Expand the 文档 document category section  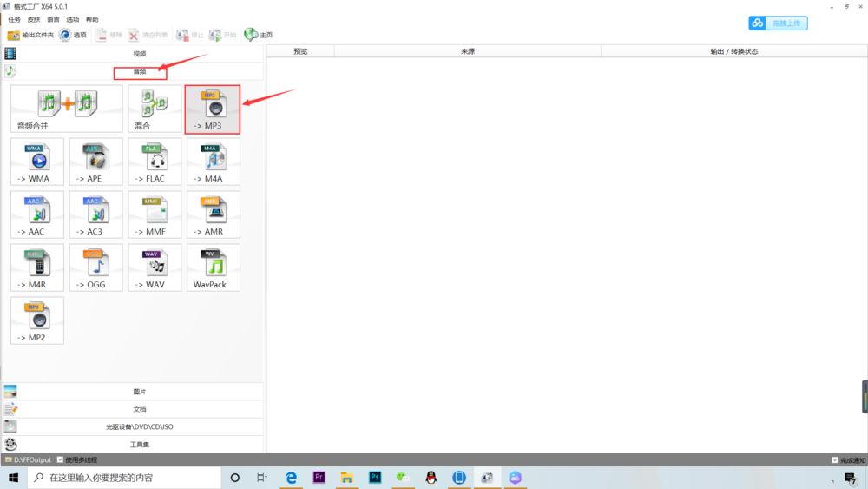(x=139, y=409)
